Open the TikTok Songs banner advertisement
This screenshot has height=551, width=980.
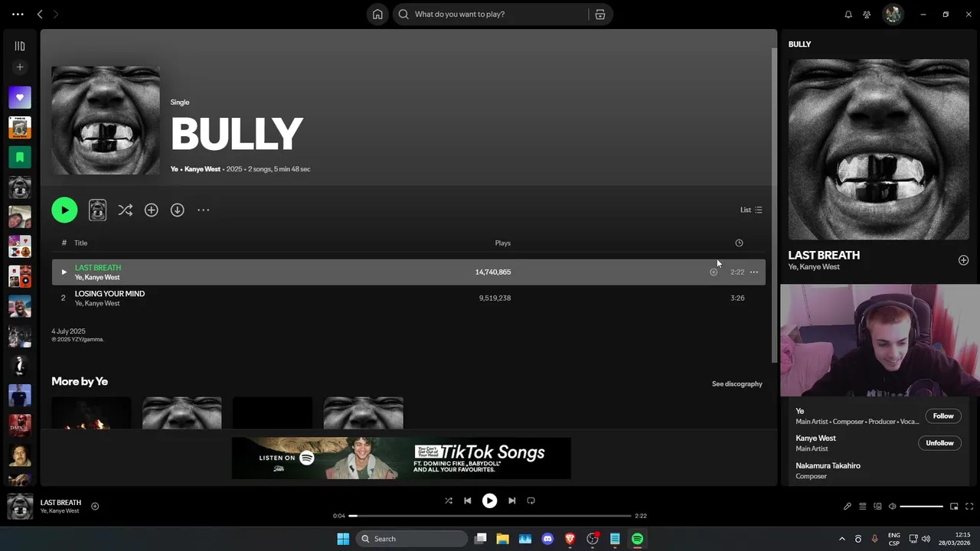tap(401, 458)
